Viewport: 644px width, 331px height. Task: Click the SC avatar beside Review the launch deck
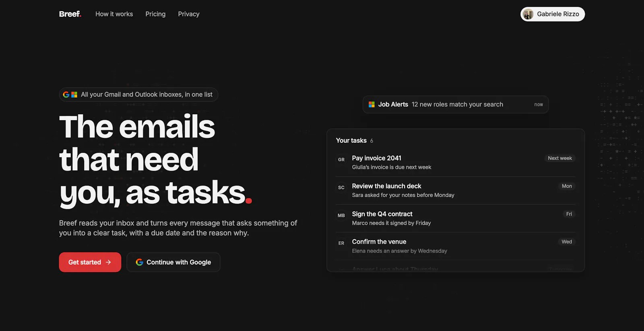(341, 187)
